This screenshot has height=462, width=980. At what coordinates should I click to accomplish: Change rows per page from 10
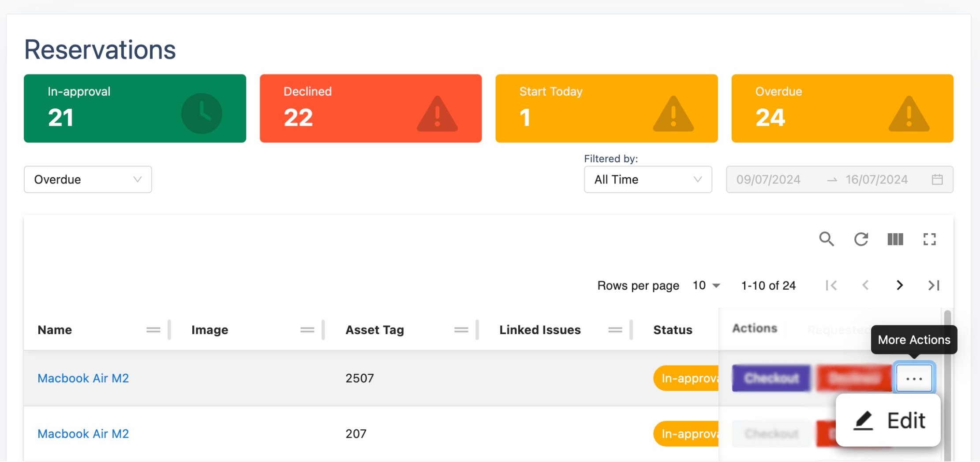coord(706,285)
